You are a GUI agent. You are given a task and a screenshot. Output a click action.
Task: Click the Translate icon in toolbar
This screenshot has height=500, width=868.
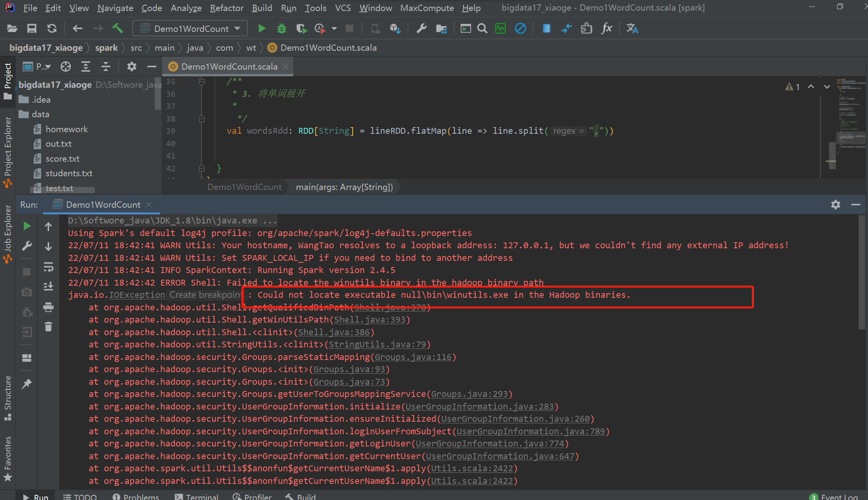tap(632, 28)
